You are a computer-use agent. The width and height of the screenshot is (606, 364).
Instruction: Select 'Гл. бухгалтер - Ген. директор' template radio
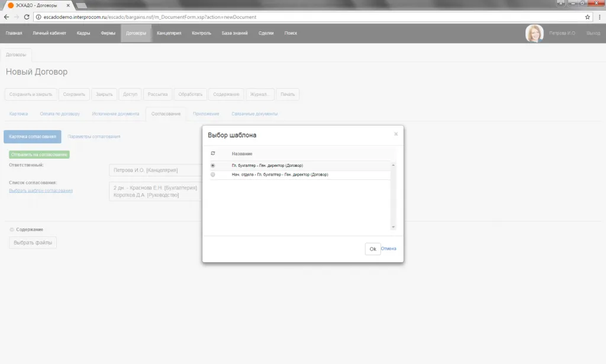[x=213, y=166]
